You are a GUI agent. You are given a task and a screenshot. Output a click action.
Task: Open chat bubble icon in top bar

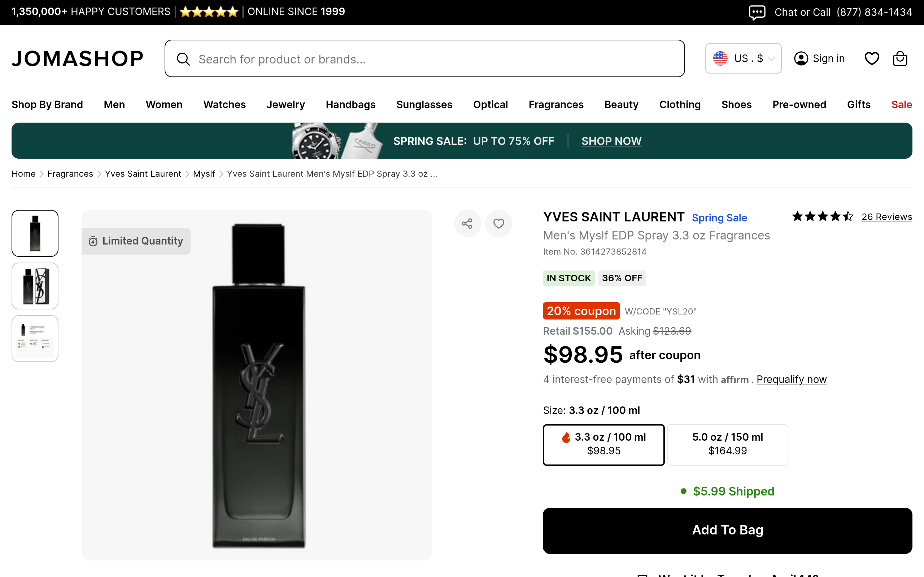757,12
